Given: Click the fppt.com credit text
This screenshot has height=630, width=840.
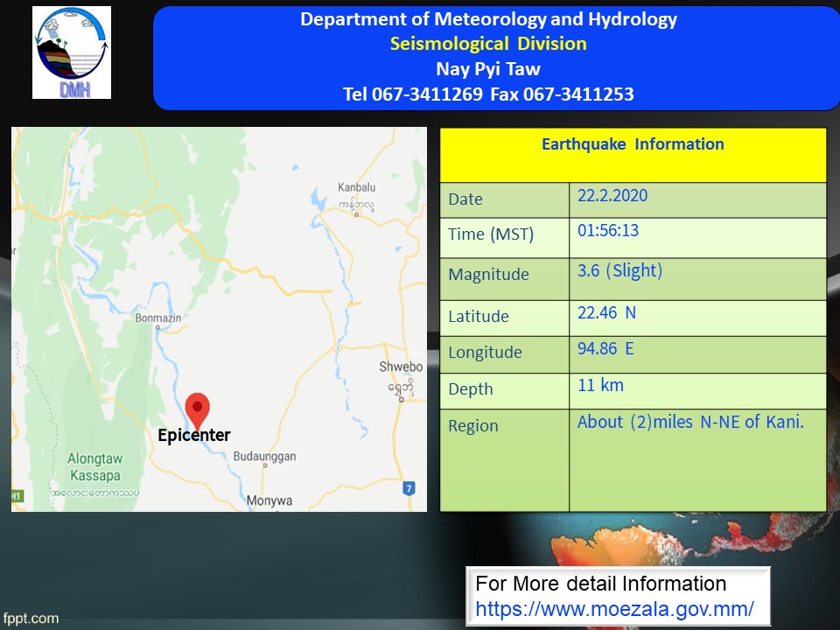Looking at the screenshot, I should point(31,619).
